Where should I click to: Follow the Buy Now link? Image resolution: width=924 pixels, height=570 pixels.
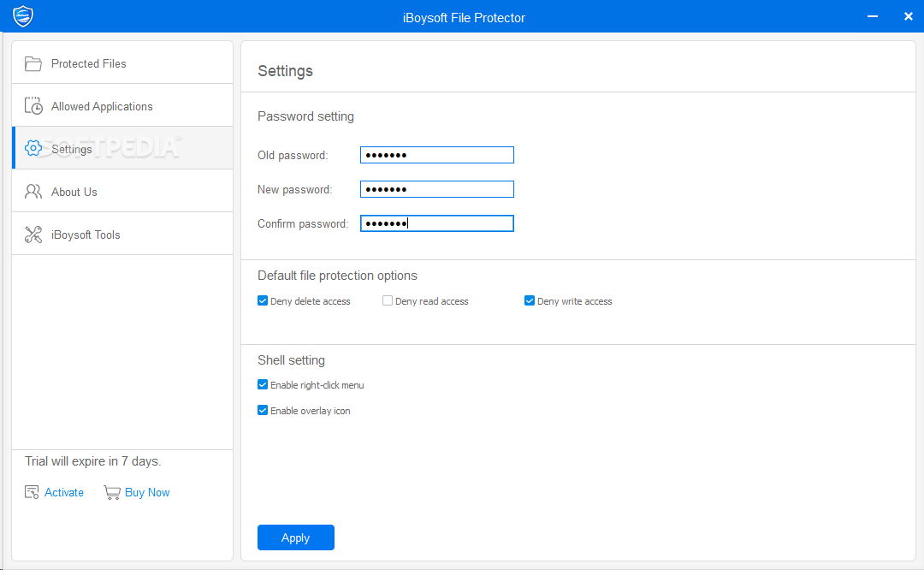tap(147, 492)
